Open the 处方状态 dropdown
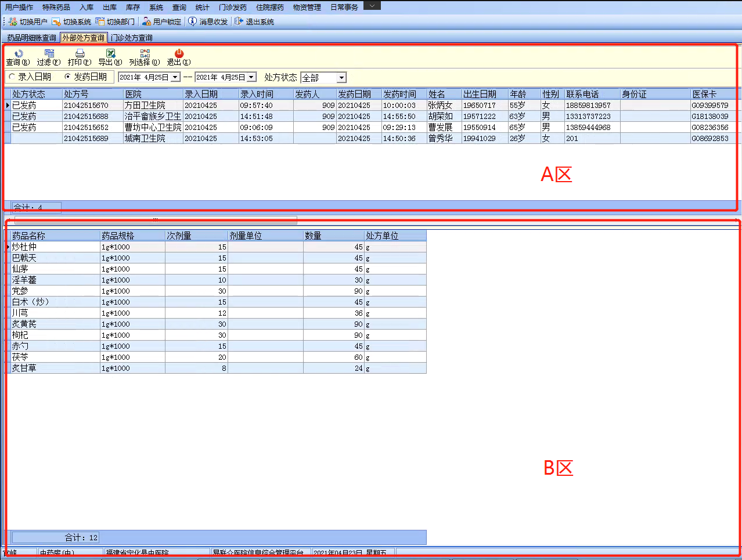 341,78
